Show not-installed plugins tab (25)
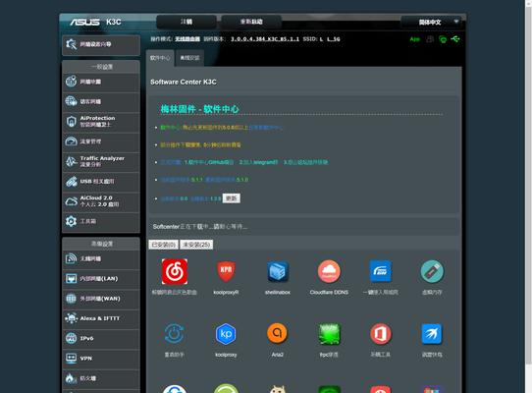 [196, 245]
